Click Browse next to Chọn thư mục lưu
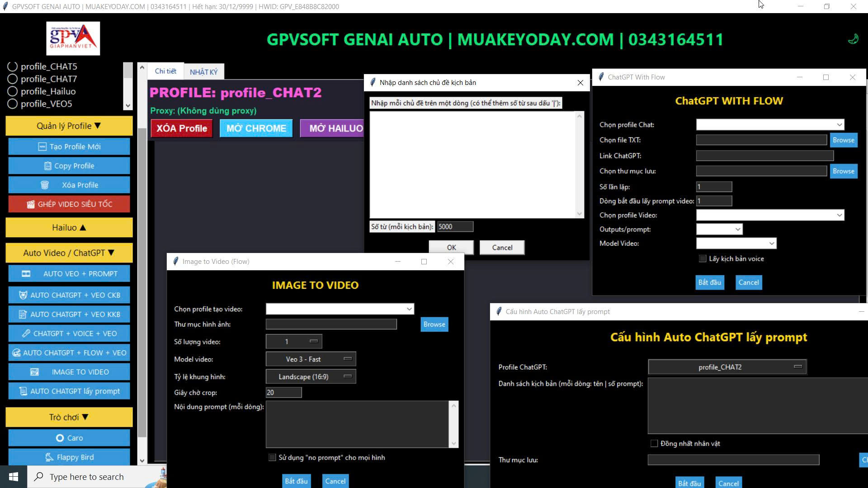868x488 pixels. (844, 171)
